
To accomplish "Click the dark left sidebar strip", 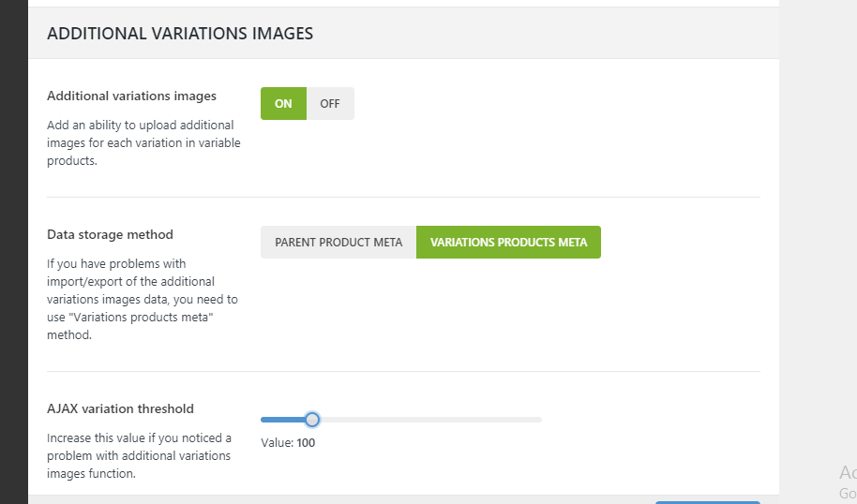I will tap(13, 253).
